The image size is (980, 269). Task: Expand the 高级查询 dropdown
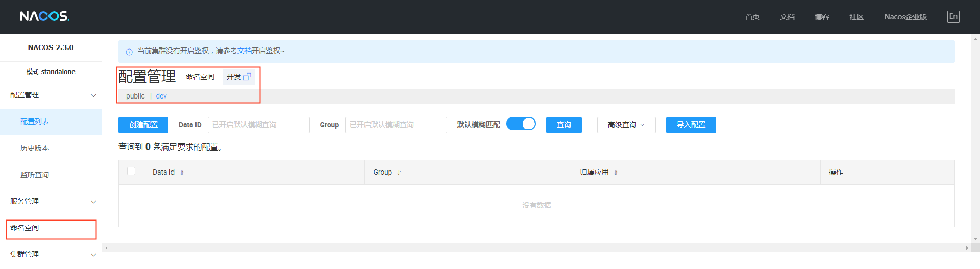click(x=626, y=125)
